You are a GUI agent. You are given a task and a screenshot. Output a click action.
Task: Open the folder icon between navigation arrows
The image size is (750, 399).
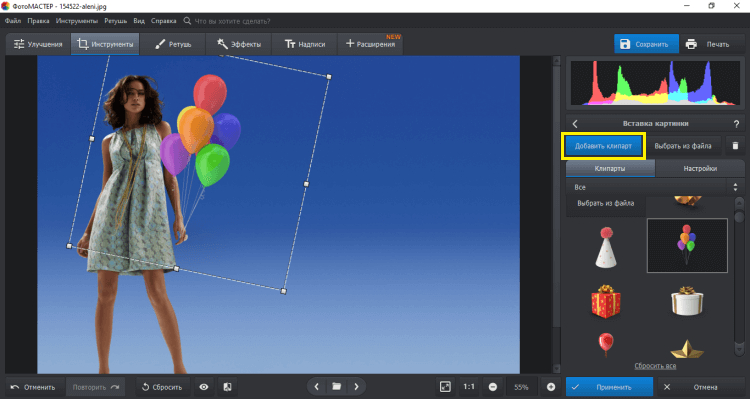pyautogui.click(x=337, y=386)
